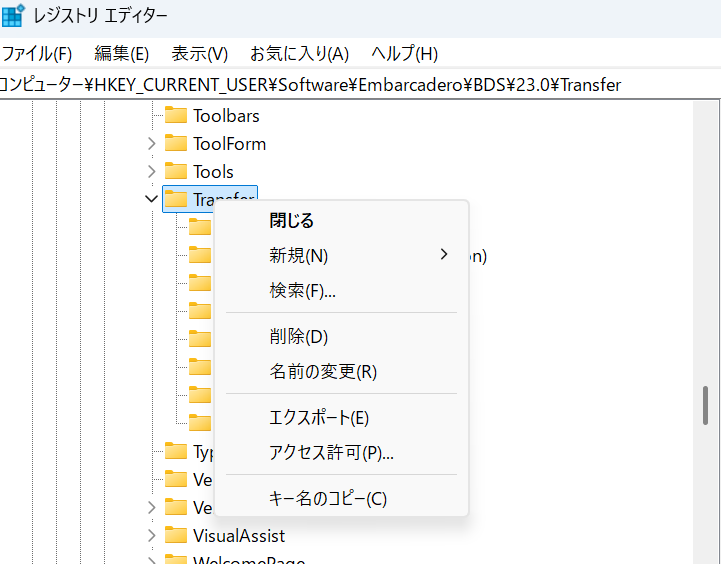
Task: Click the Tools folder icon
Action: pos(176,172)
